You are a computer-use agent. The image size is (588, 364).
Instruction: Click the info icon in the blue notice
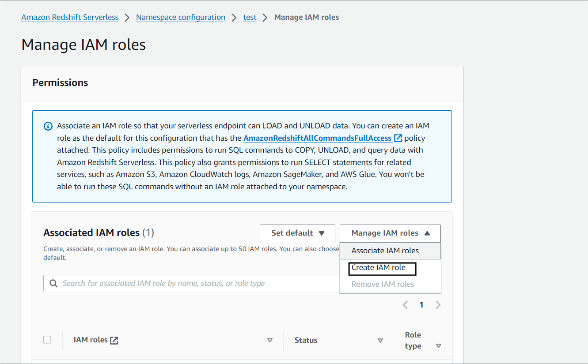click(48, 126)
